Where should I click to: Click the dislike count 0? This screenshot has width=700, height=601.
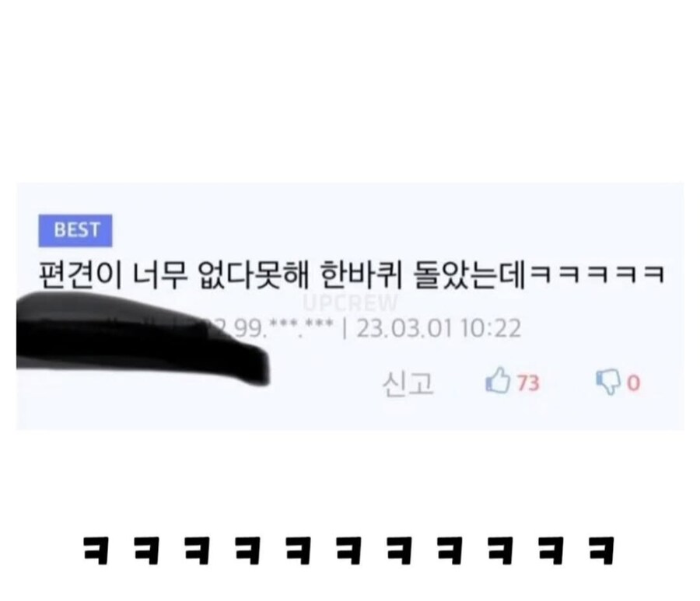(x=633, y=383)
